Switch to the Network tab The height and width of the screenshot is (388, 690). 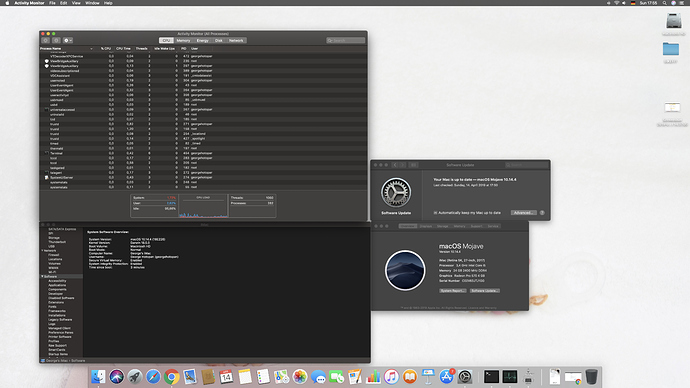(236, 40)
